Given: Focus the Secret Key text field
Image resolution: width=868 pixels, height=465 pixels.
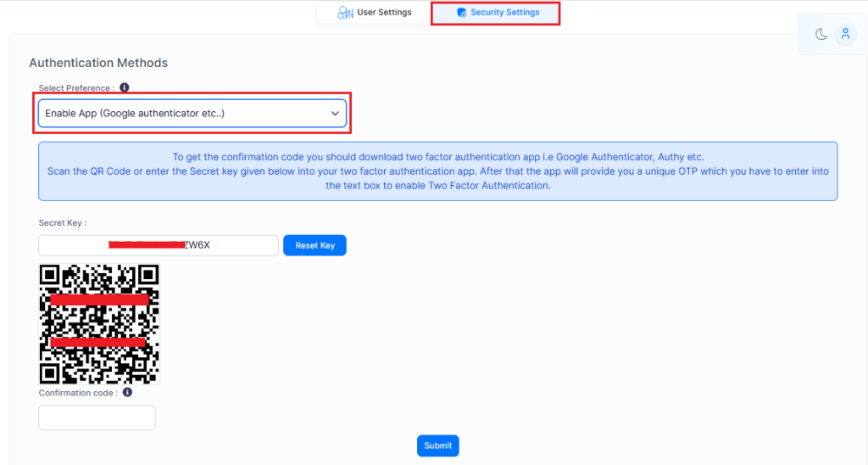Looking at the screenshot, I should 159,245.
